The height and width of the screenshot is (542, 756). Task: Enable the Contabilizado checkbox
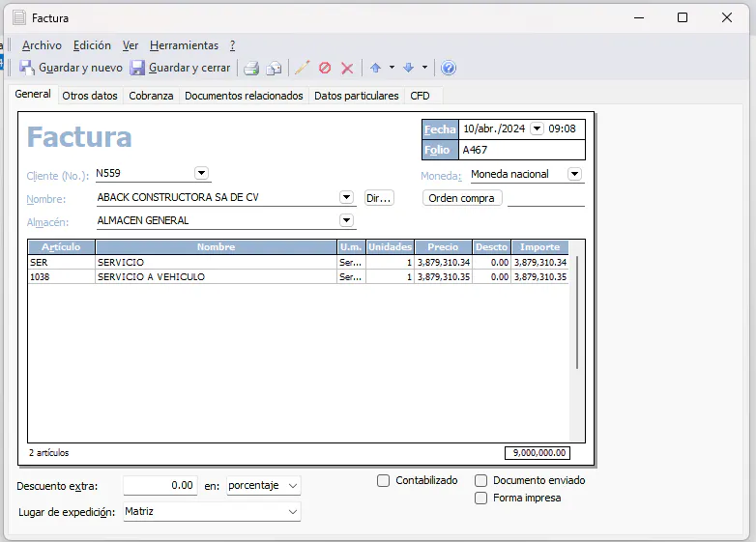coord(384,480)
